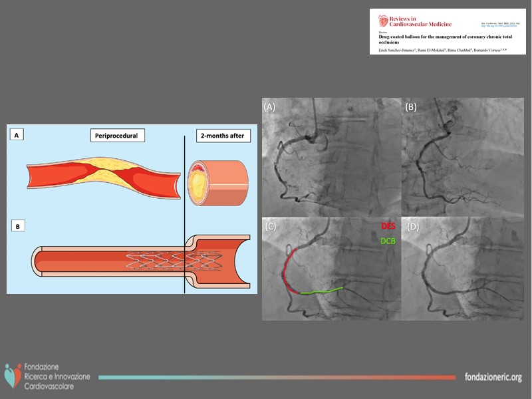This screenshot has height=399, width=532.
Task: Click the Fondazione Ricerca e Innovazione Cardiovascolare text
Action: (x=56, y=376)
